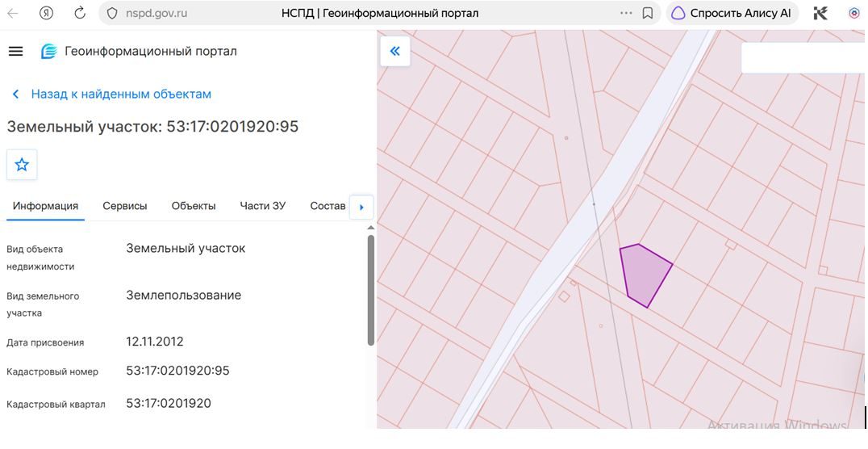This screenshot has width=868, height=449.
Task: Show more tabs with the right arrow
Action: 361,208
